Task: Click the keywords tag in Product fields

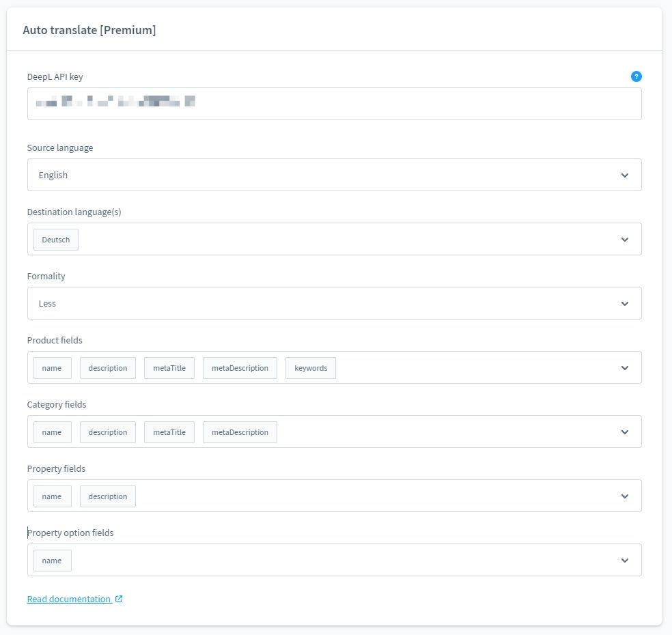Action: [x=311, y=368]
